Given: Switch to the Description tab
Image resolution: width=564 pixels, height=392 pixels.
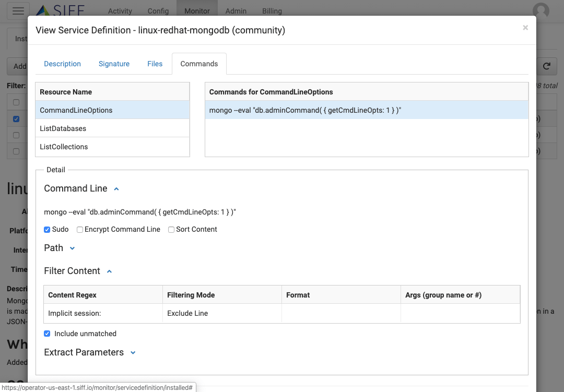Looking at the screenshot, I should pyautogui.click(x=62, y=64).
